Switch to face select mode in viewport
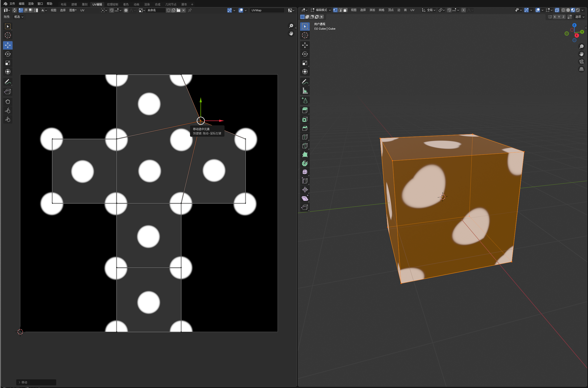Image resolution: width=588 pixels, height=388 pixels. [x=345, y=10]
